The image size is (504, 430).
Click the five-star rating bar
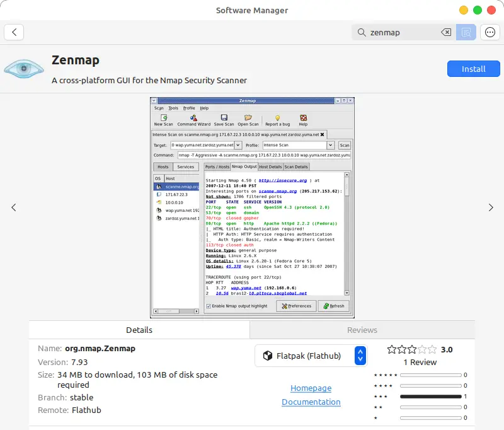coord(431,375)
